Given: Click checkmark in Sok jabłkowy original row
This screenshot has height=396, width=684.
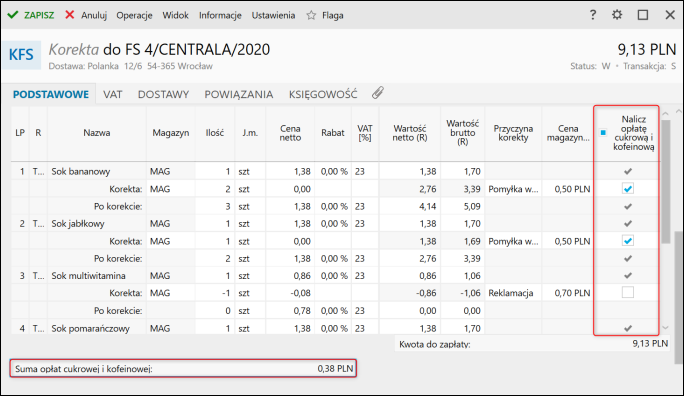Looking at the screenshot, I should (628, 224).
